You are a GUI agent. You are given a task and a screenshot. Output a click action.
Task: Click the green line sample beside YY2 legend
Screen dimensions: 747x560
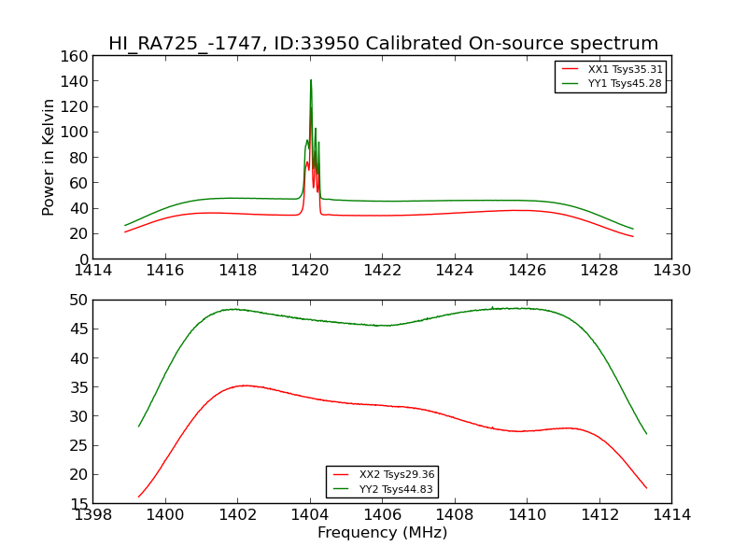[x=341, y=489]
